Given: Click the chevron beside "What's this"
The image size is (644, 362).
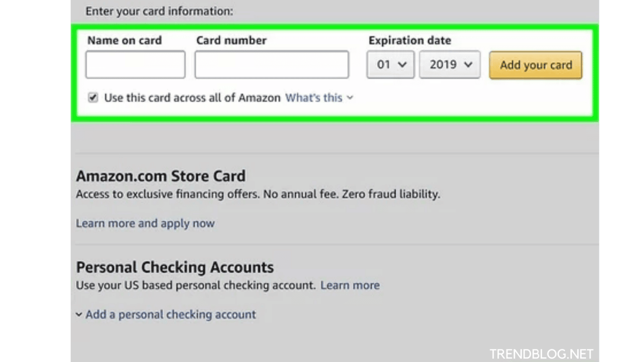Looking at the screenshot, I should tap(351, 98).
